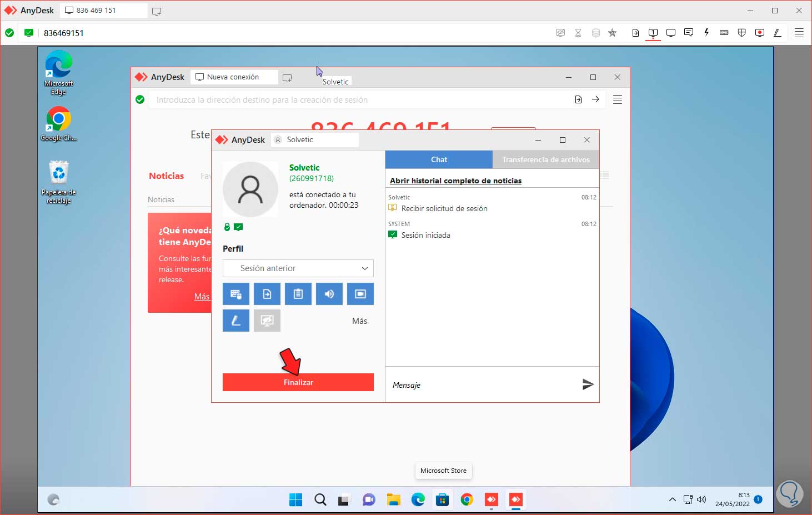
Task: Toggle whiteboard drawing permission button
Action: click(236, 321)
